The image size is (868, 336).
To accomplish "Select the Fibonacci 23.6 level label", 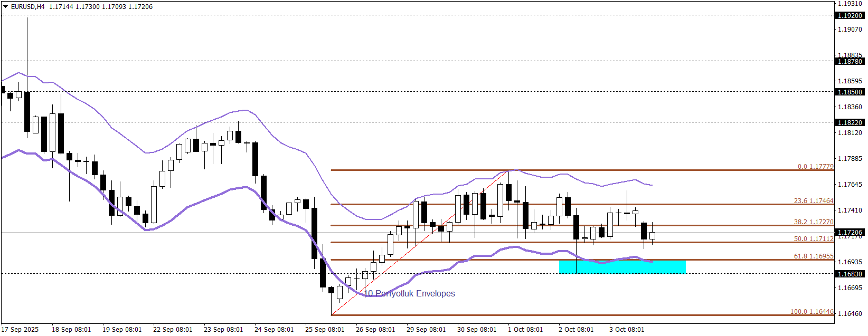I will coord(813,201).
